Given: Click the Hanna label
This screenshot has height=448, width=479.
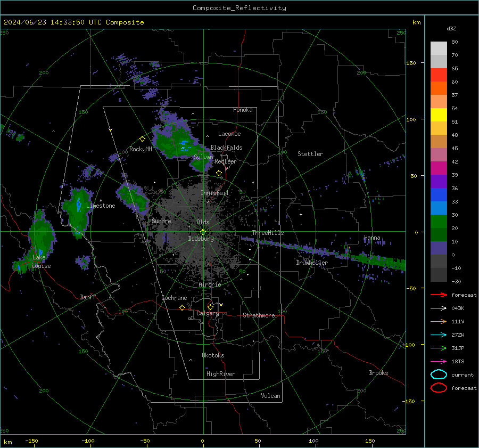Looking at the screenshot, I should [372, 238].
